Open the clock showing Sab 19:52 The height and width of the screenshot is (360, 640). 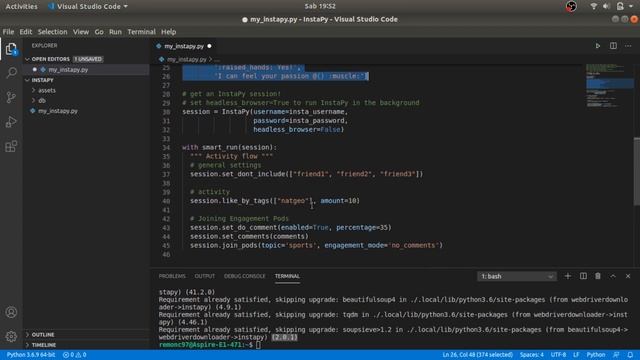click(x=320, y=6)
